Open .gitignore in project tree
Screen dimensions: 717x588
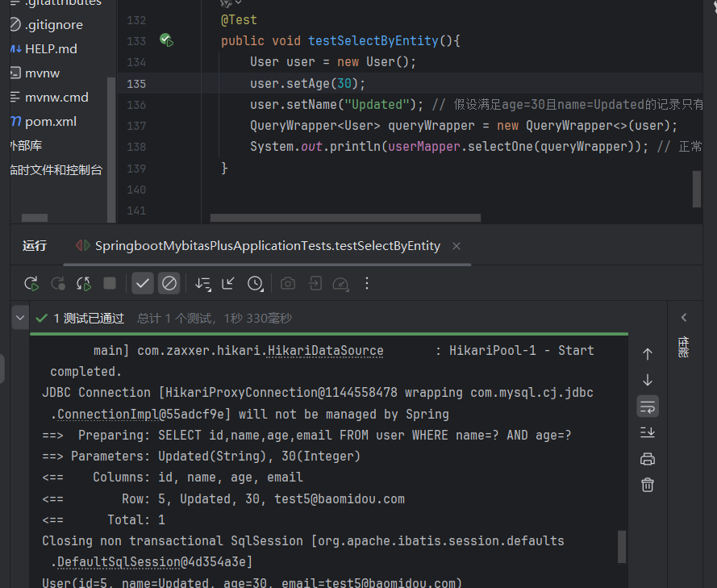pyautogui.click(x=54, y=25)
